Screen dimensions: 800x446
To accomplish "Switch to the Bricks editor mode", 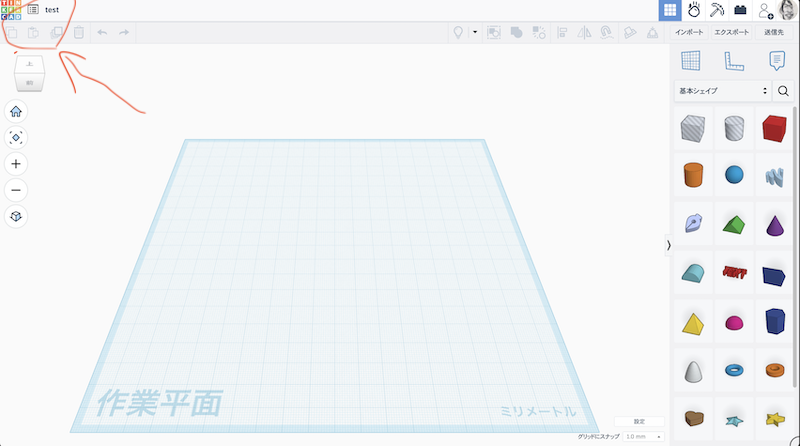I will [x=741, y=10].
